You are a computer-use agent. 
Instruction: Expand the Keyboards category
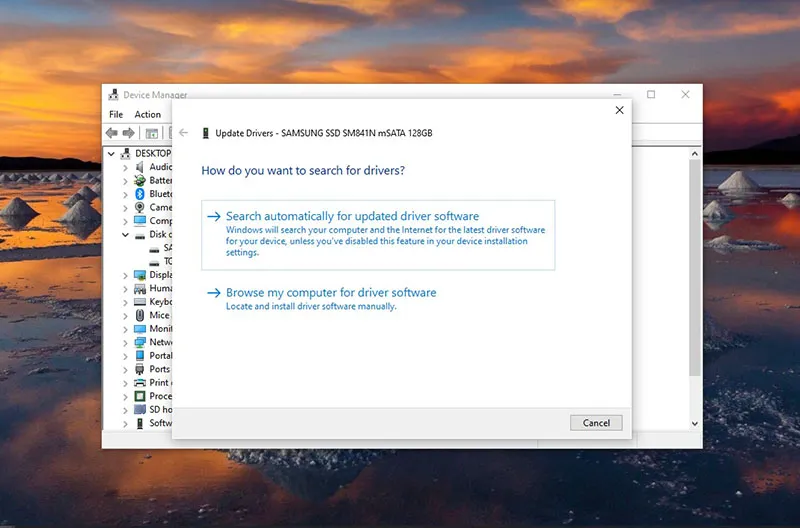point(125,302)
